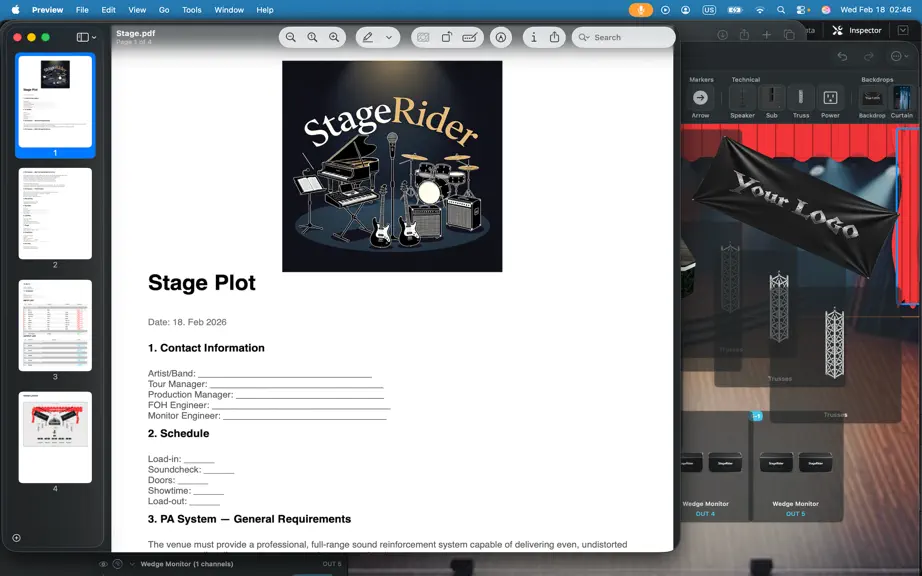Open Control Center from the menu bar
922x576 pixels.
click(x=802, y=9)
